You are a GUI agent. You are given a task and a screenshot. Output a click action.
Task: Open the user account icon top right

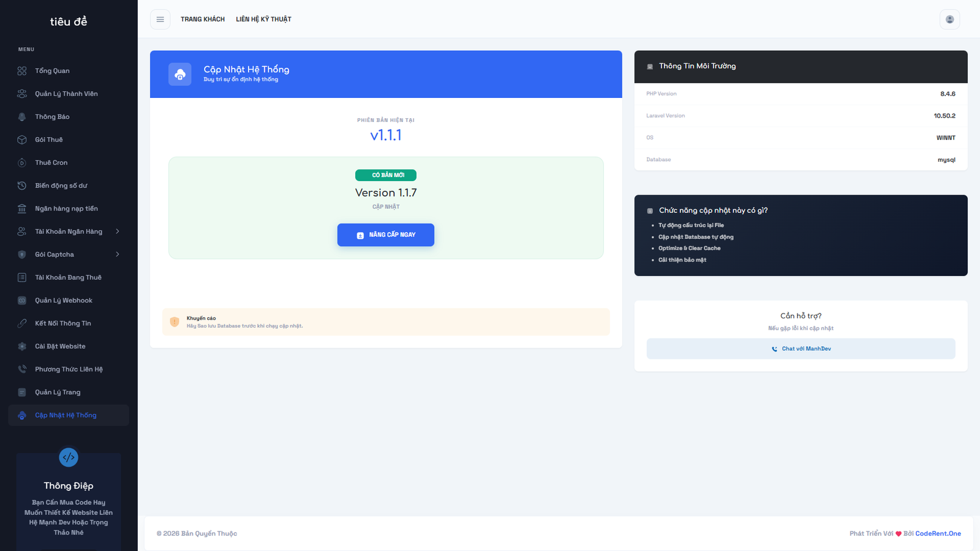click(949, 19)
